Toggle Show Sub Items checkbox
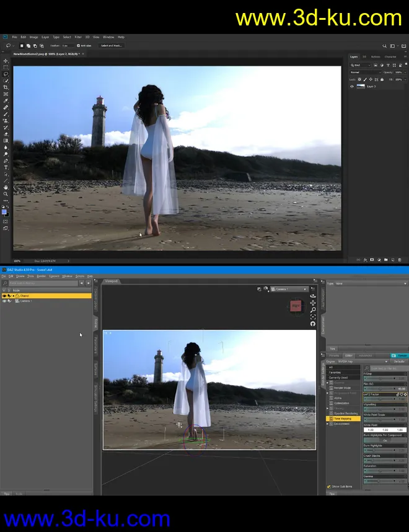 (329, 486)
